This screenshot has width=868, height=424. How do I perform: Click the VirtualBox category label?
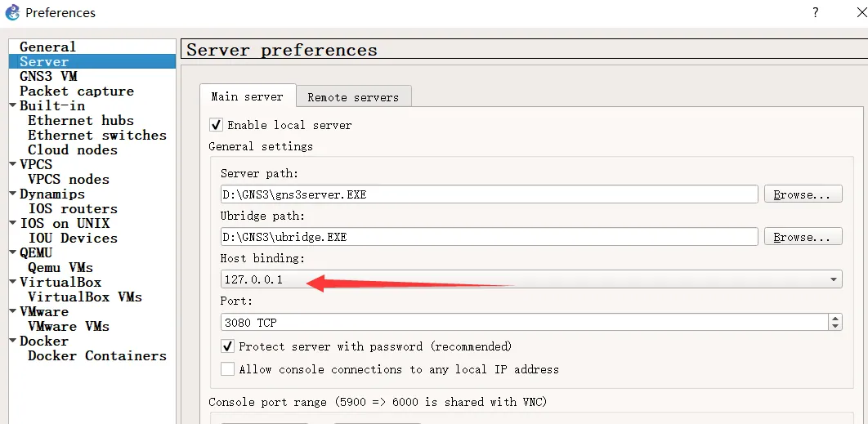[61, 282]
